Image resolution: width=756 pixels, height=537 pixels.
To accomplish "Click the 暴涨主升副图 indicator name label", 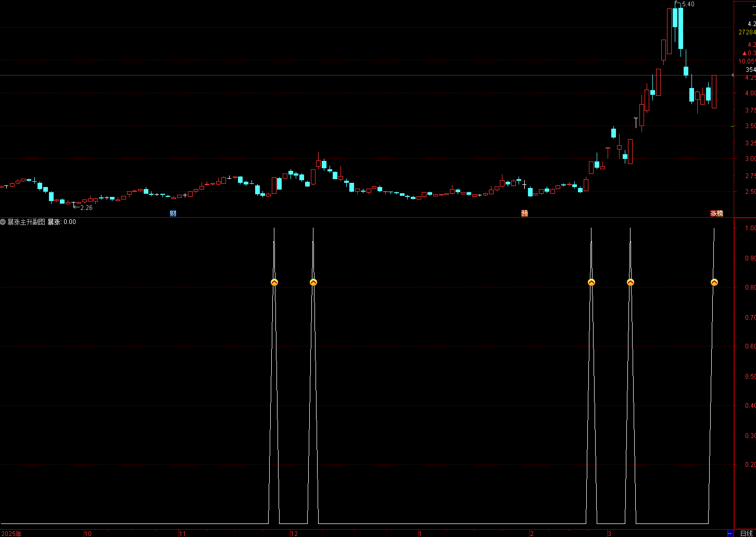I will click(27, 222).
